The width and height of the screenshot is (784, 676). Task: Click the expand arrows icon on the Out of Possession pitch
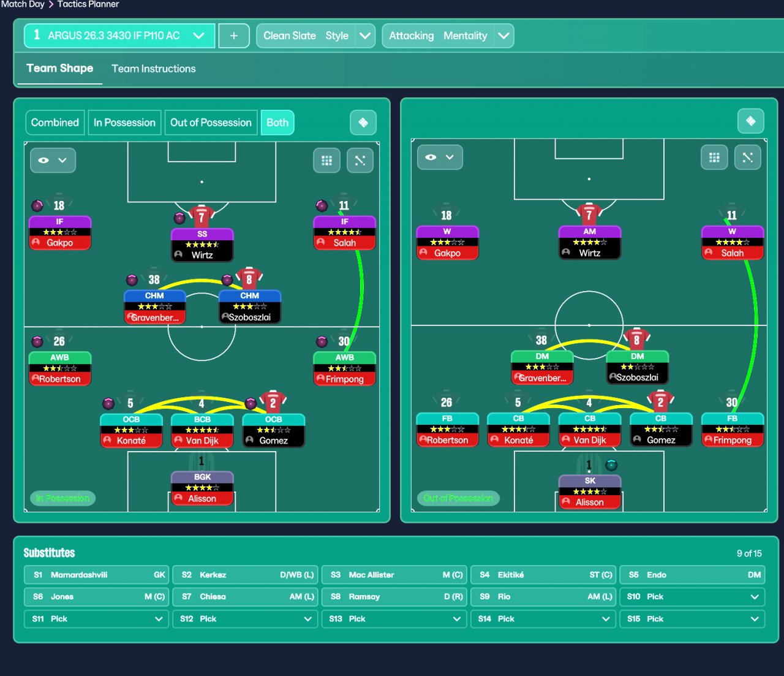tap(748, 158)
